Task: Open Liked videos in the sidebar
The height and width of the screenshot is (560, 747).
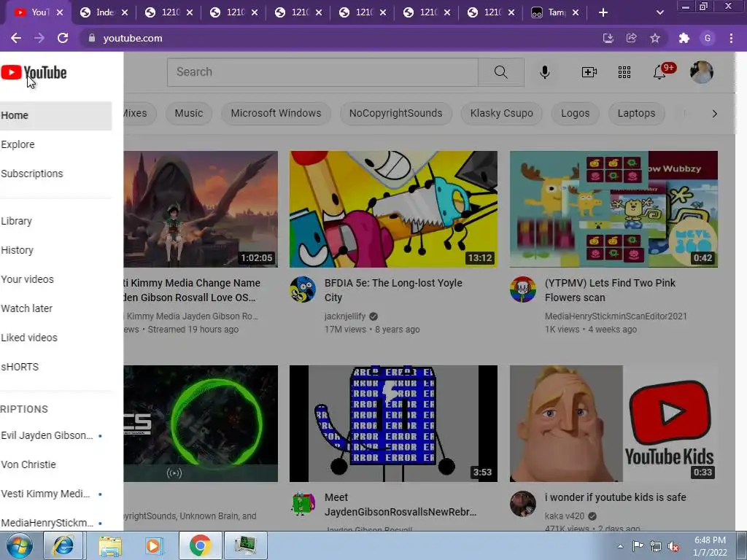Action: tap(55, 338)
